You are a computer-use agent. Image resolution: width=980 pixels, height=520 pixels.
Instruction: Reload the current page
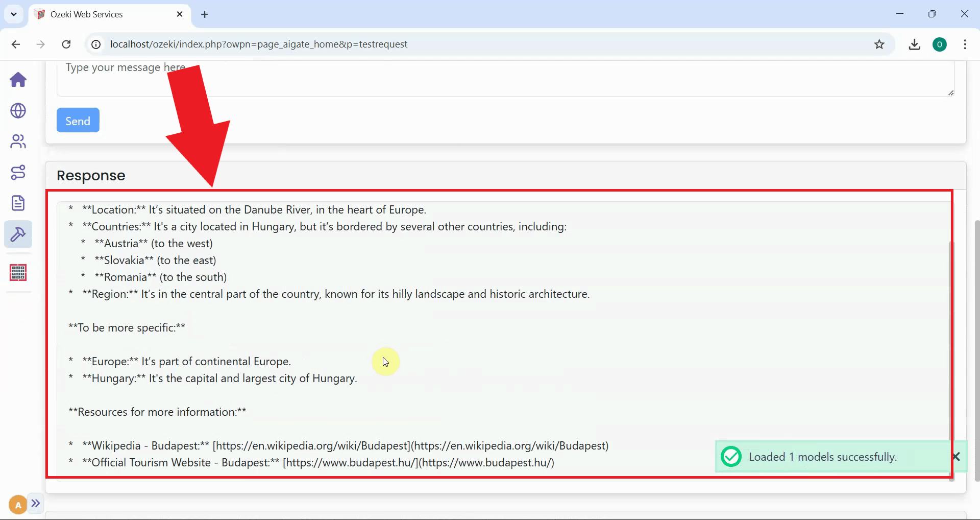[66, 44]
